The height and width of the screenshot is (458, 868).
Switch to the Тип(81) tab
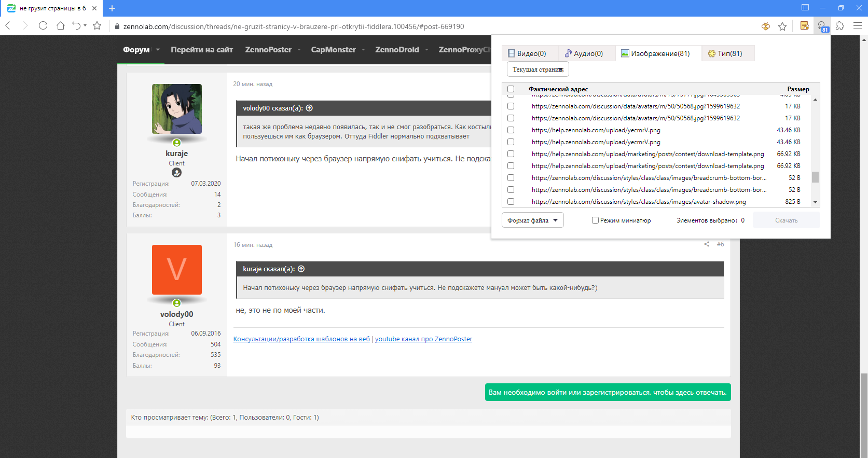pos(728,53)
